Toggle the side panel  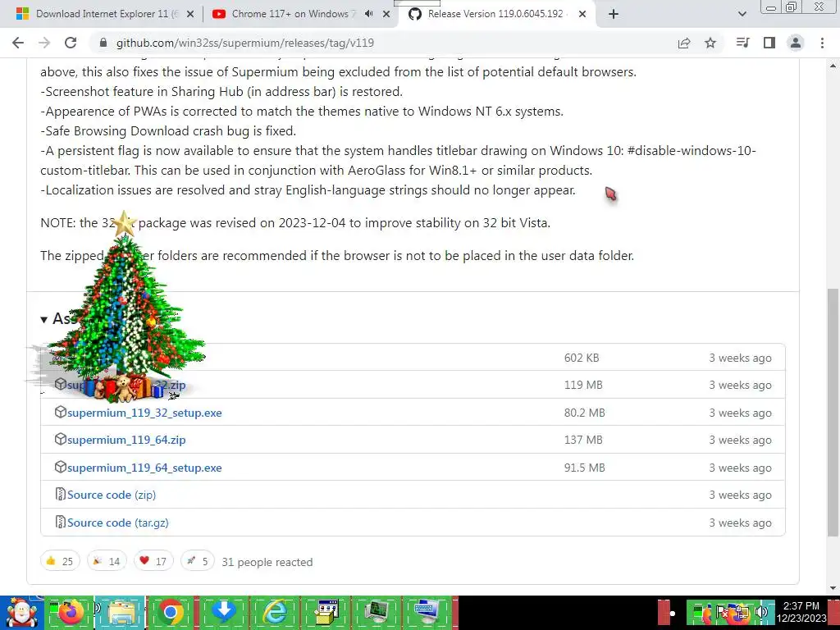pyautogui.click(x=769, y=43)
